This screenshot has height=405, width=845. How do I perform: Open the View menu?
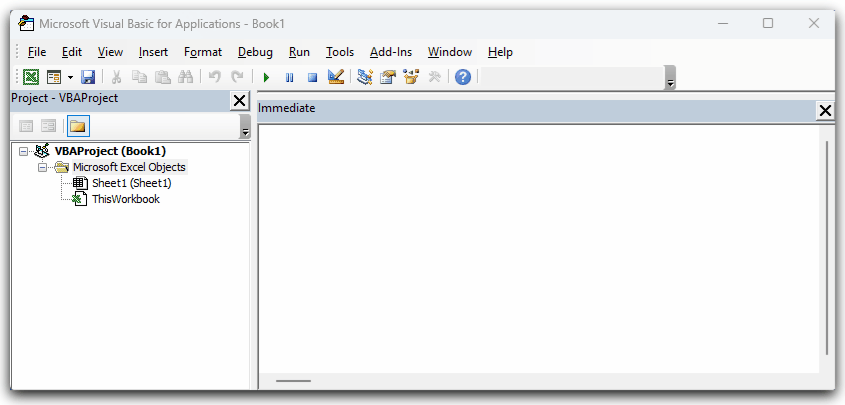pos(110,52)
